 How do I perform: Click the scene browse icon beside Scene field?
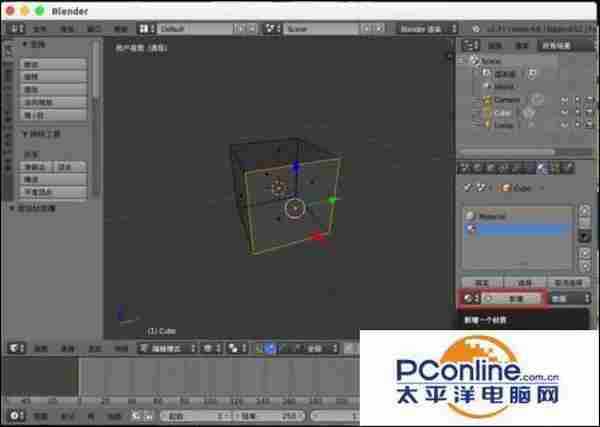click(x=273, y=29)
